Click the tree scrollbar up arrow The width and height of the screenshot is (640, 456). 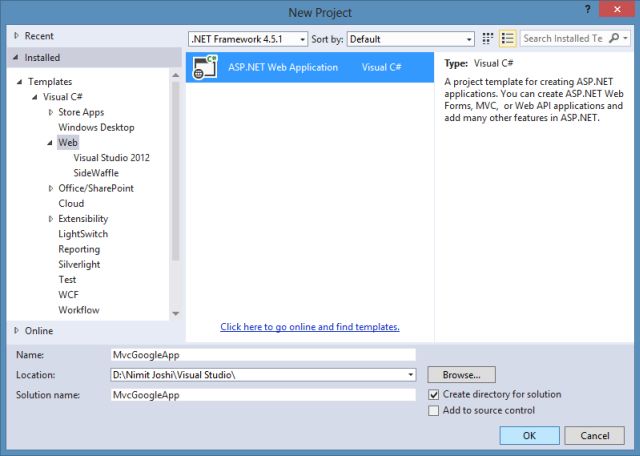[176, 75]
